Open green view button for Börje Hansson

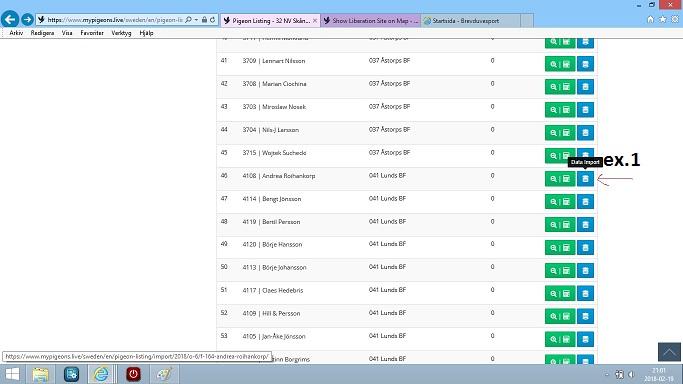pos(560,247)
